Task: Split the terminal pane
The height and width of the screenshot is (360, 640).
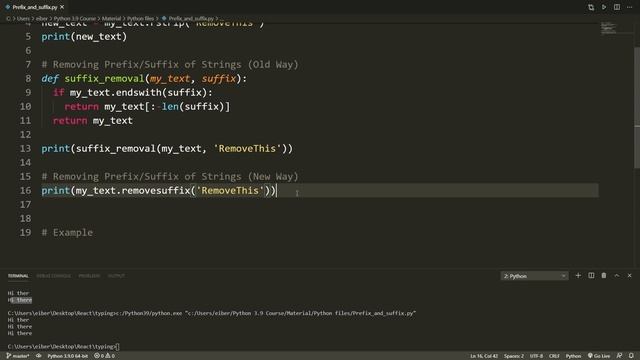Action: (x=591, y=276)
